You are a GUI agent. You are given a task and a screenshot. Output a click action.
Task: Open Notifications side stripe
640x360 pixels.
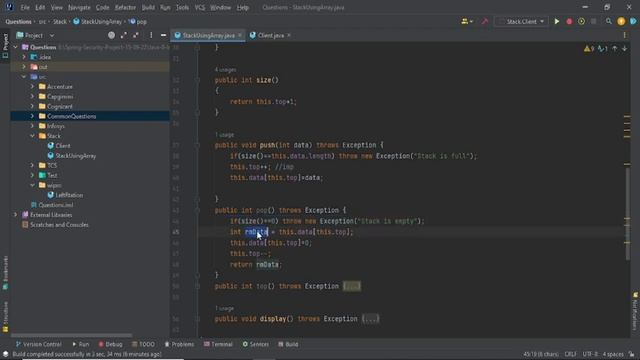coord(635,311)
